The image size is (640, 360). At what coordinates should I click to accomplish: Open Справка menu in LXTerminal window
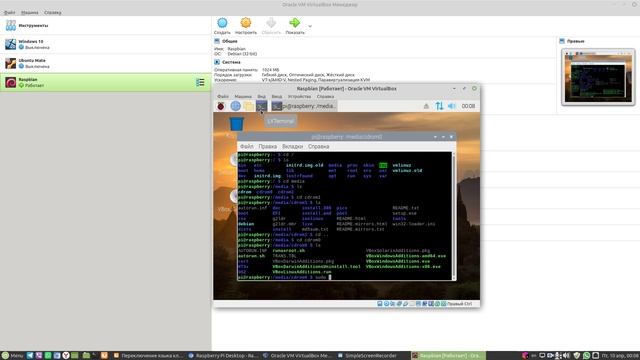(318, 146)
